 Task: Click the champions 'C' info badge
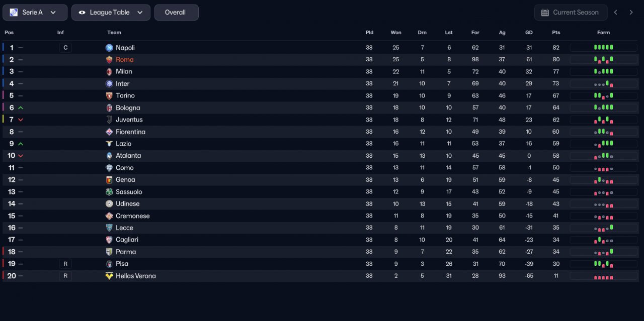pyautogui.click(x=65, y=48)
